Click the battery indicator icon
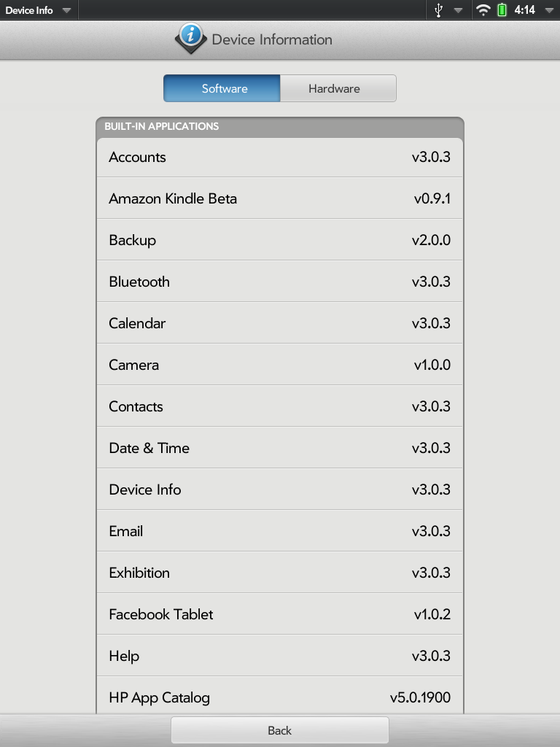 click(502, 10)
